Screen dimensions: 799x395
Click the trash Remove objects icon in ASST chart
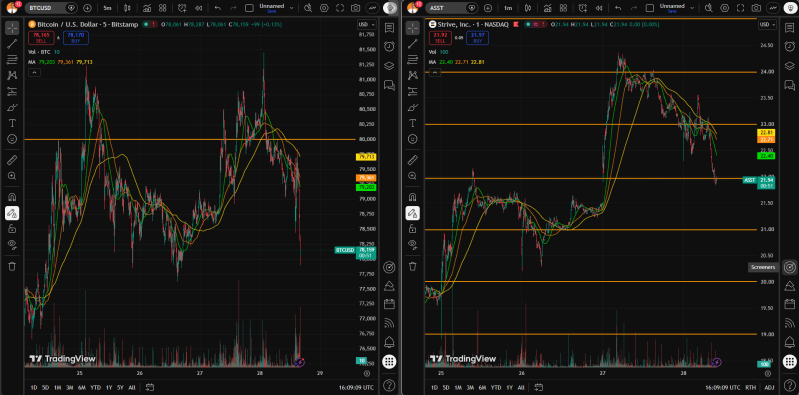pyautogui.click(x=412, y=266)
